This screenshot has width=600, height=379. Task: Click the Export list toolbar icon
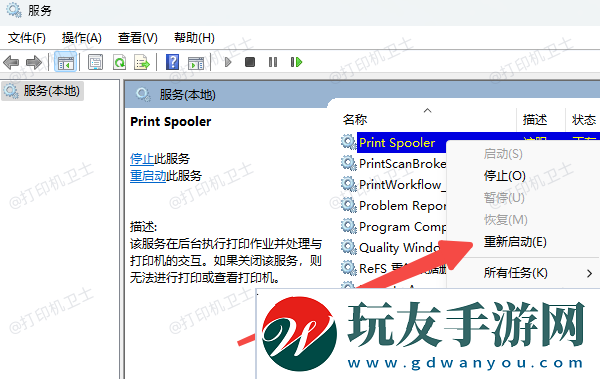[142, 62]
